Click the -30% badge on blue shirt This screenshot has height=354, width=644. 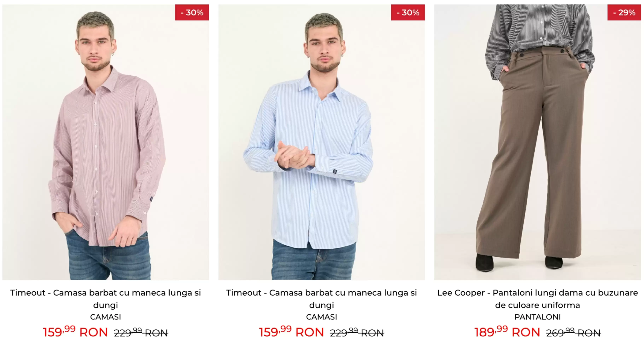408,13
